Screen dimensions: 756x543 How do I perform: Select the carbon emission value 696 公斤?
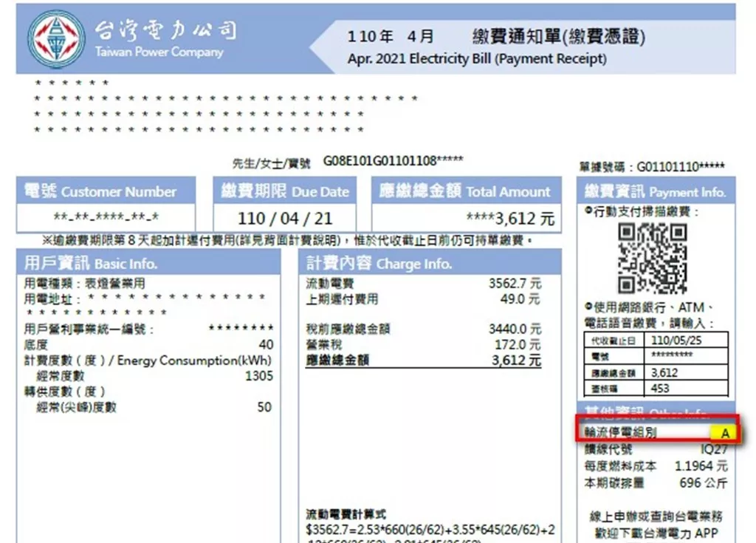click(x=704, y=482)
